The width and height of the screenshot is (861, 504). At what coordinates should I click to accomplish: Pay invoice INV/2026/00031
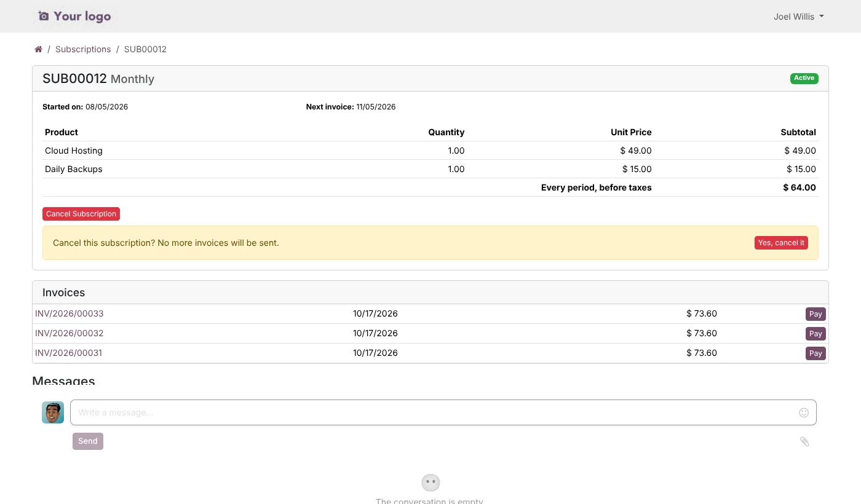pyautogui.click(x=815, y=353)
